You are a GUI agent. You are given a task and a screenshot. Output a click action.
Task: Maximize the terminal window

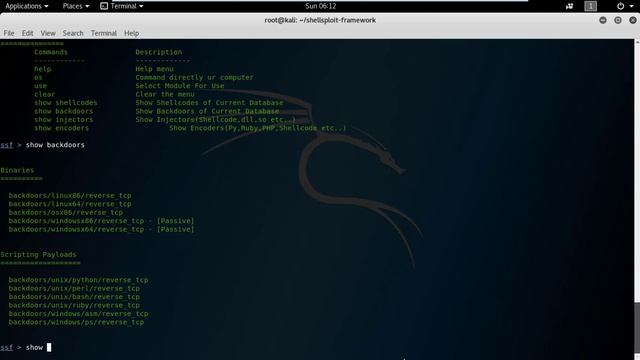[618, 20]
